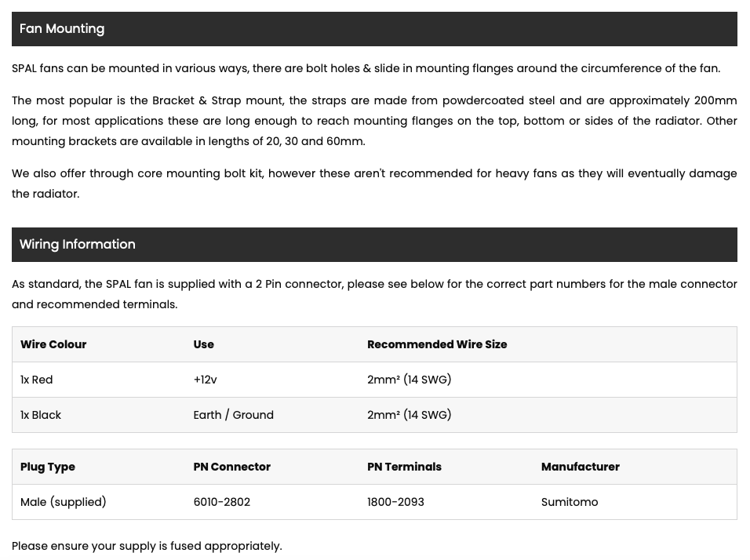Select the Plug Type column header
This screenshot has height=560, width=750.
[47, 467]
